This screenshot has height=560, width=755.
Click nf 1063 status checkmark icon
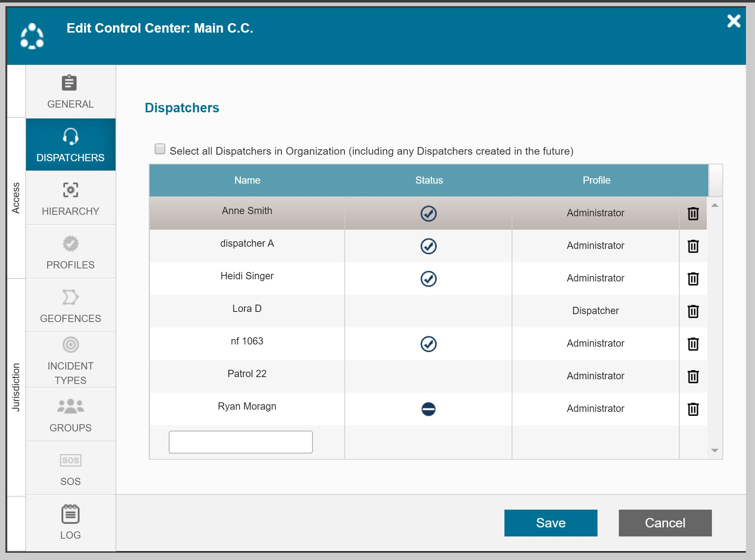click(x=428, y=344)
